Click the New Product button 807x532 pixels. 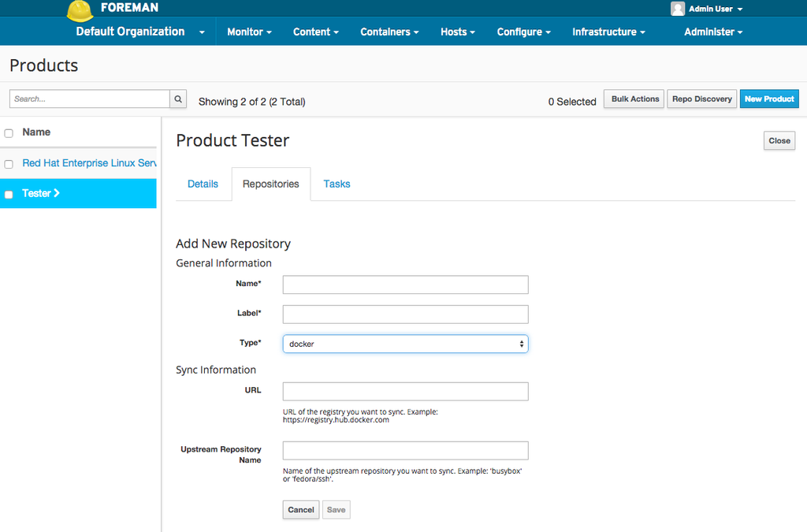click(x=769, y=99)
